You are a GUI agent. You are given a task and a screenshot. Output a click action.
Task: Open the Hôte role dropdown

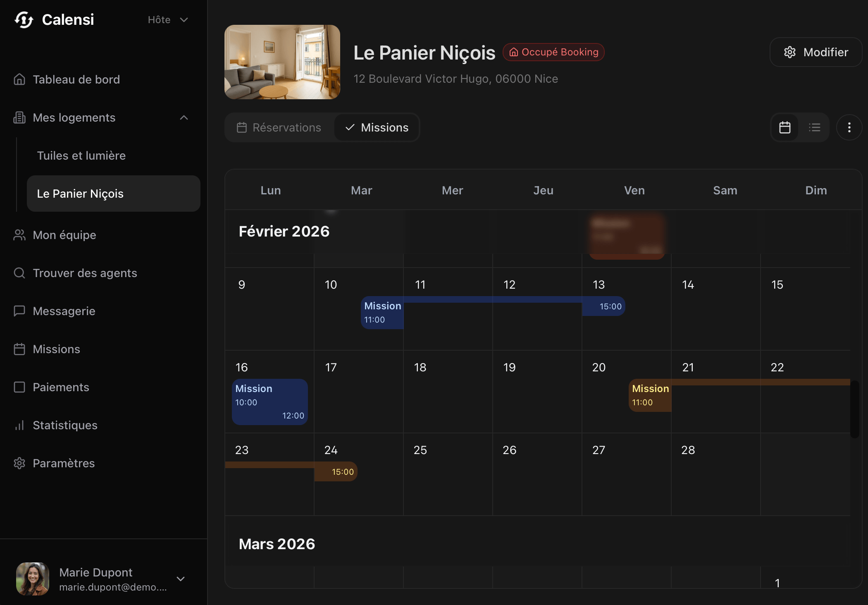click(168, 20)
